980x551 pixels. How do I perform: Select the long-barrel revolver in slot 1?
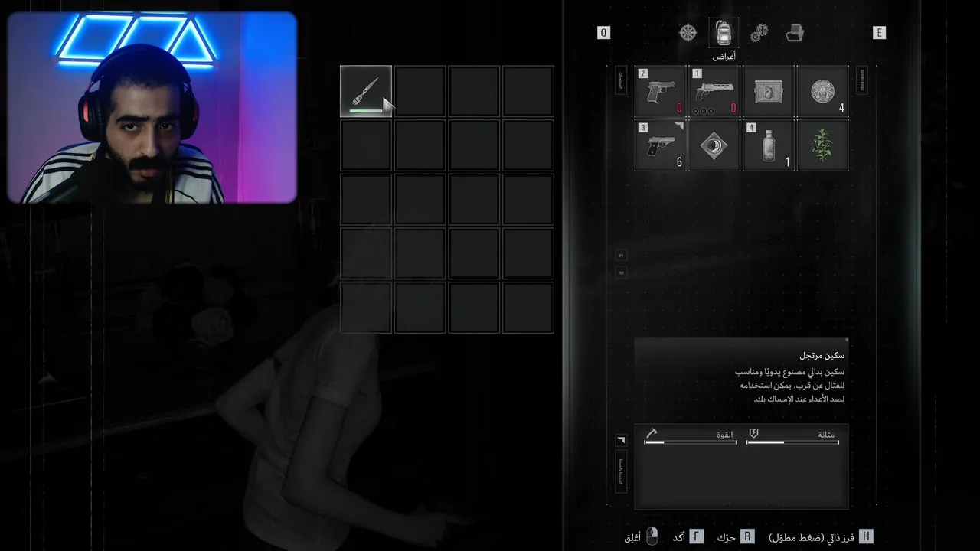click(714, 91)
